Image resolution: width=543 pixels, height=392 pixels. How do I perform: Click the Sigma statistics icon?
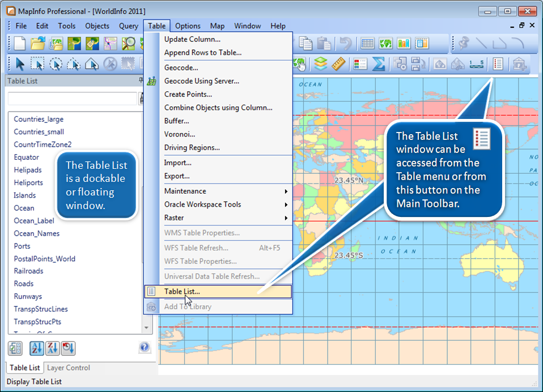(378, 63)
